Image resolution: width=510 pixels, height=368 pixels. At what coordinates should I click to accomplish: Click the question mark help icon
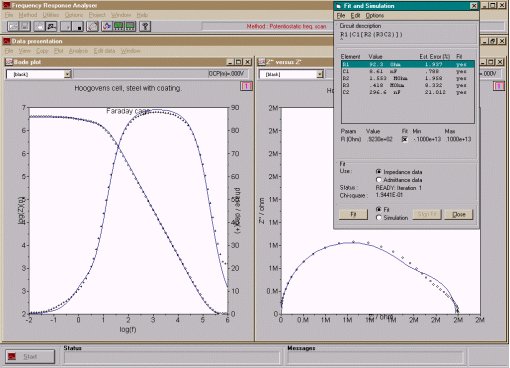145,26
